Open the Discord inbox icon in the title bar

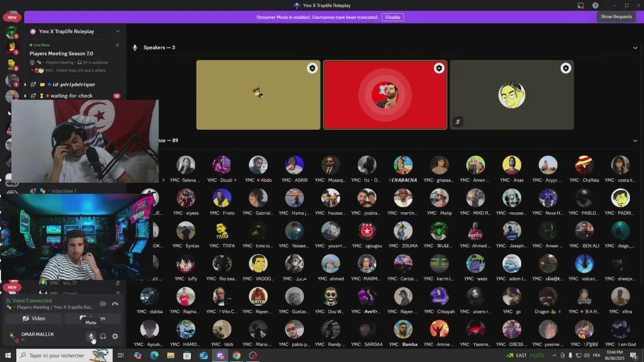[x=581, y=6]
